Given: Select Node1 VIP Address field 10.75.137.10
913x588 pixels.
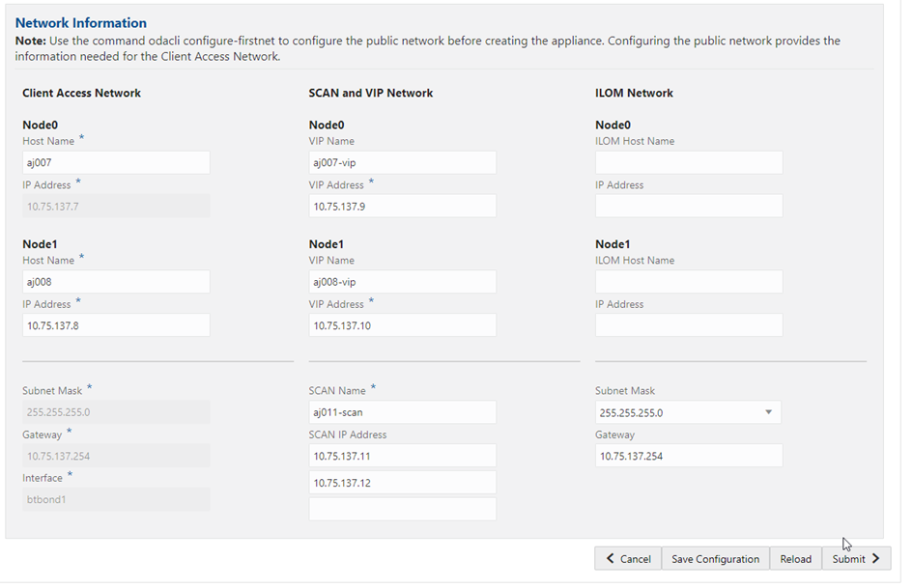Looking at the screenshot, I should (402, 325).
